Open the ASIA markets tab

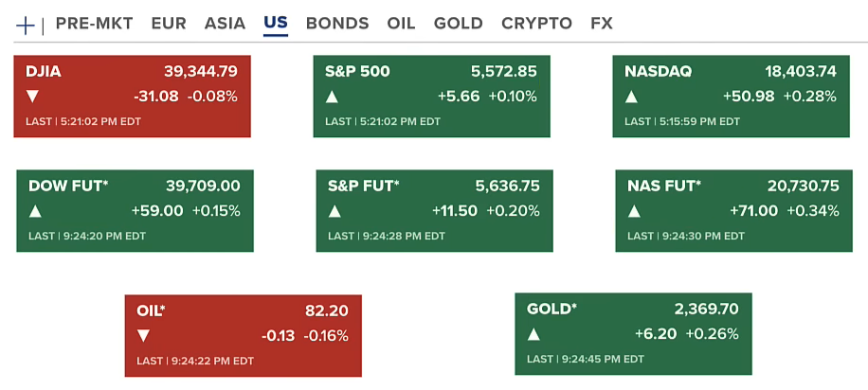225,24
